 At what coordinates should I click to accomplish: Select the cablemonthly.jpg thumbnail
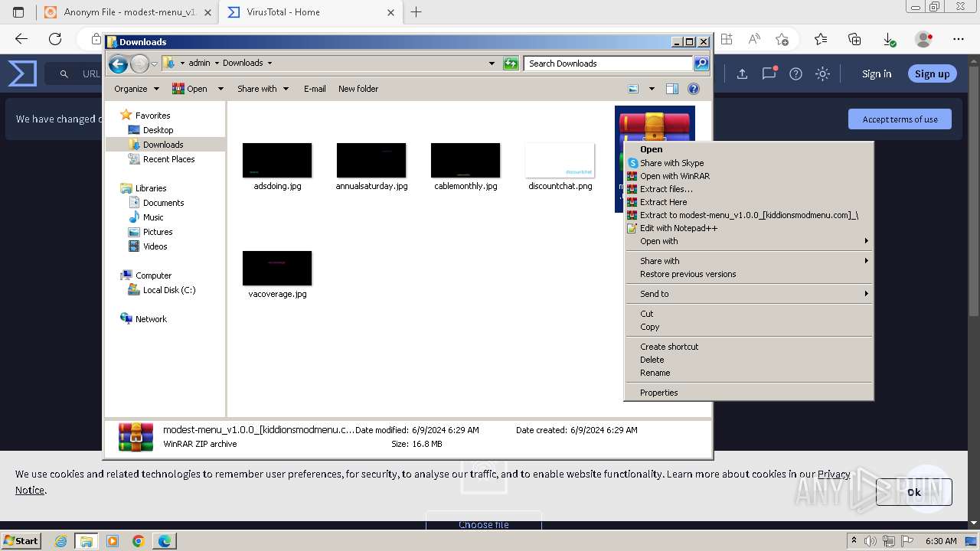465,160
